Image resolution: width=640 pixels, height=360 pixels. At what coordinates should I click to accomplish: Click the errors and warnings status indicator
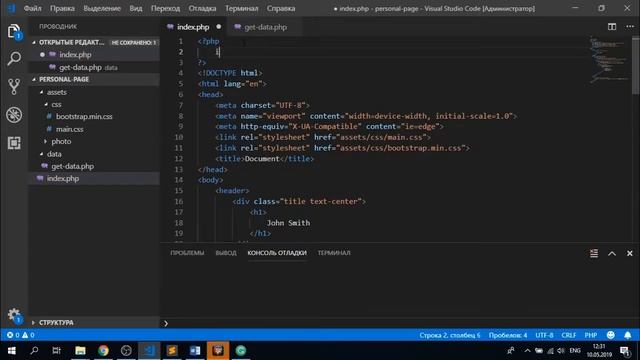pyautogui.click(x=20, y=335)
